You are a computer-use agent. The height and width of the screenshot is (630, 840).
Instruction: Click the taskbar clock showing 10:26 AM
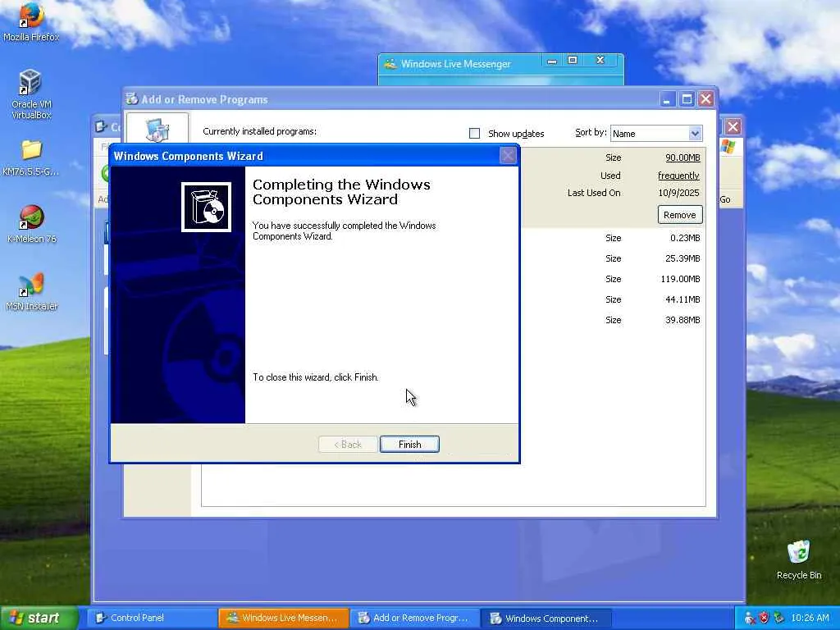810,618
